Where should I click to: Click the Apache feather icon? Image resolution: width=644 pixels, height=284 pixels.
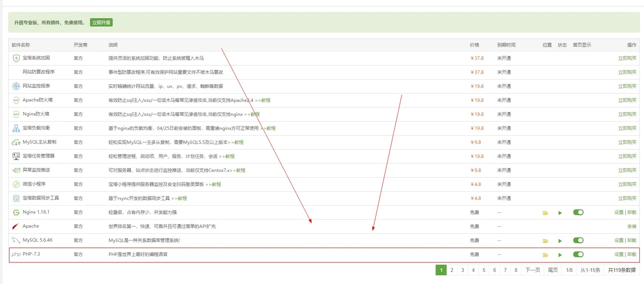(16, 226)
